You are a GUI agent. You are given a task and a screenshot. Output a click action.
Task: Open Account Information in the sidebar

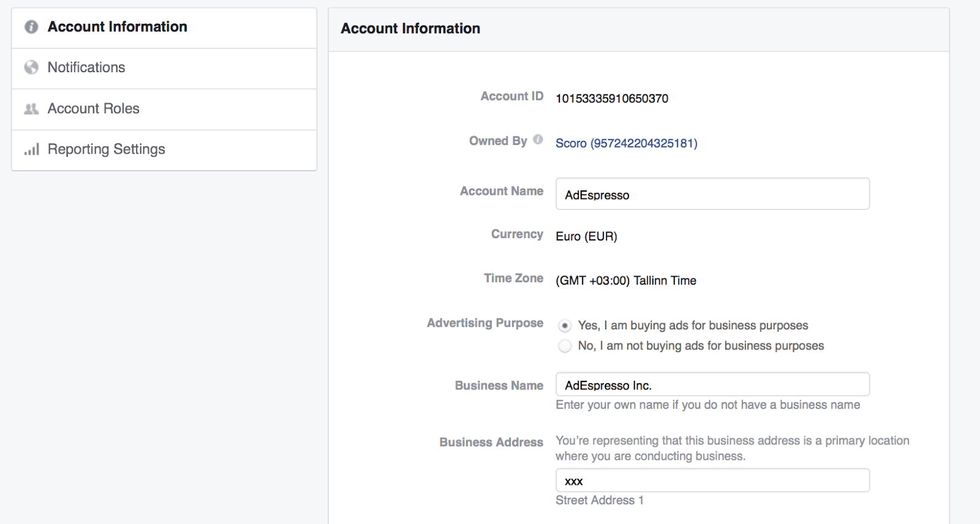pos(164,28)
